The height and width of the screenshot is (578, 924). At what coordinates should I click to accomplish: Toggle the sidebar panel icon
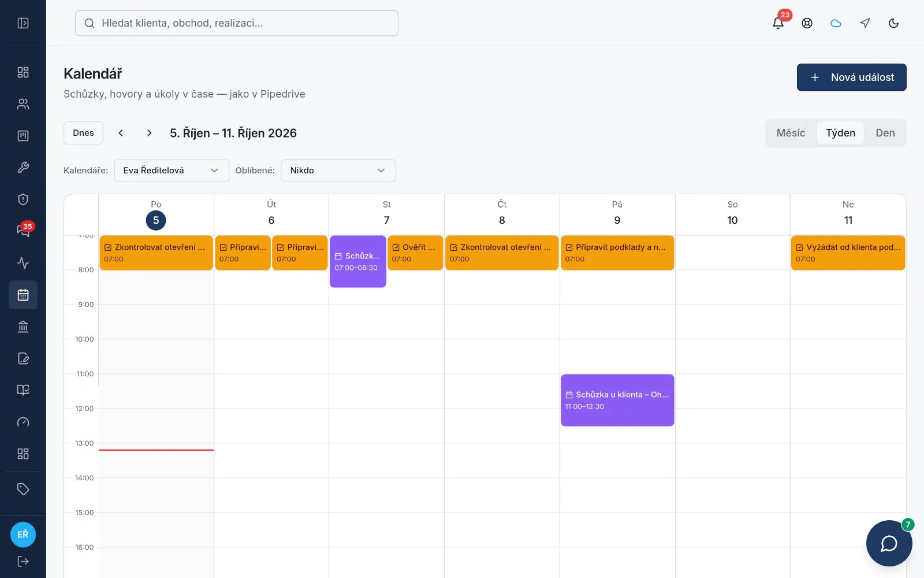(x=23, y=23)
